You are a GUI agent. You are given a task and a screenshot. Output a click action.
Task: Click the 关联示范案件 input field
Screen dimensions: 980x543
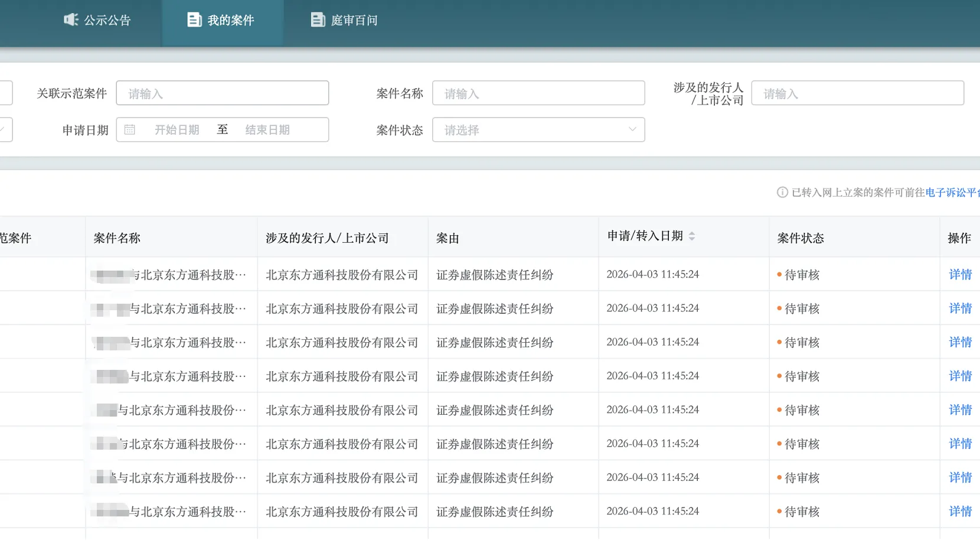point(223,93)
